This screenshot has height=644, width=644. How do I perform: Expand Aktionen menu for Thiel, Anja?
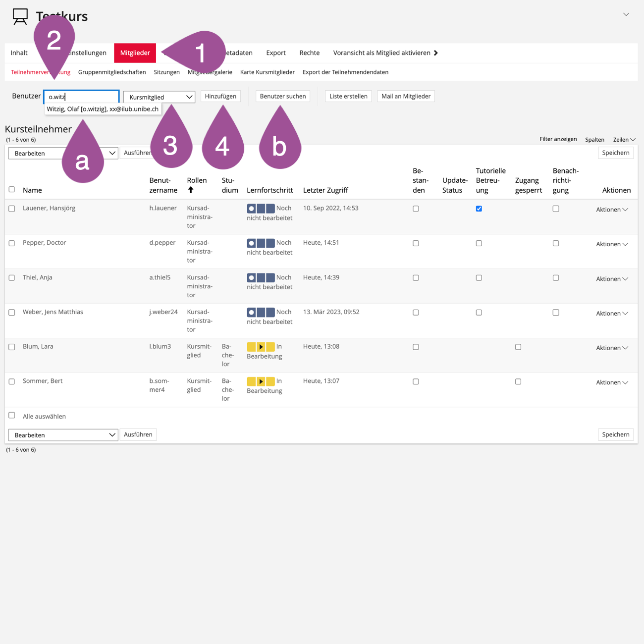pyautogui.click(x=612, y=279)
